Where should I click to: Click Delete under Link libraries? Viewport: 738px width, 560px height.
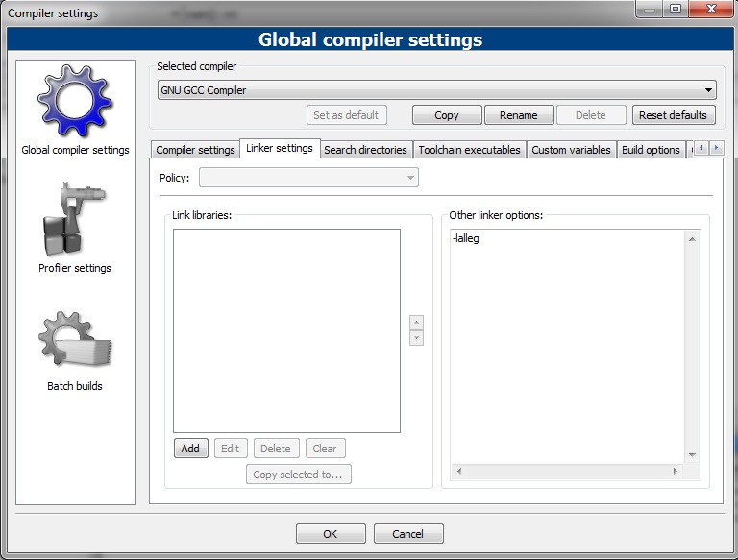[276, 449]
